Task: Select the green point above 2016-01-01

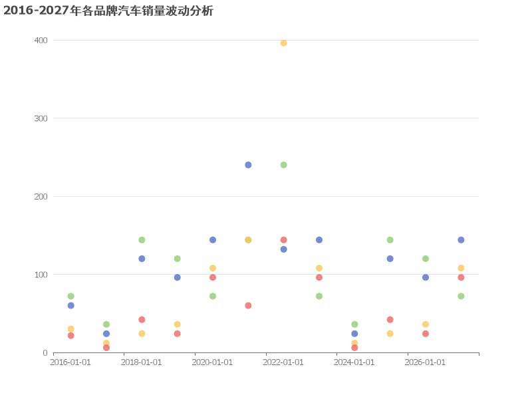Action: pyautogui.click(x=71, y=296)
